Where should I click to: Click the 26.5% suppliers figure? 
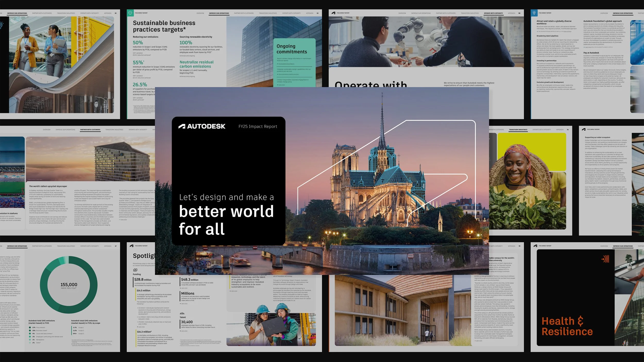click(140, 84)
